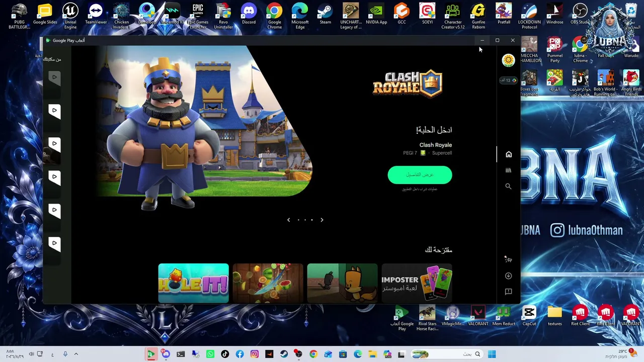
Task: Open the textures folder on desktop
Action: pos(554,316)
